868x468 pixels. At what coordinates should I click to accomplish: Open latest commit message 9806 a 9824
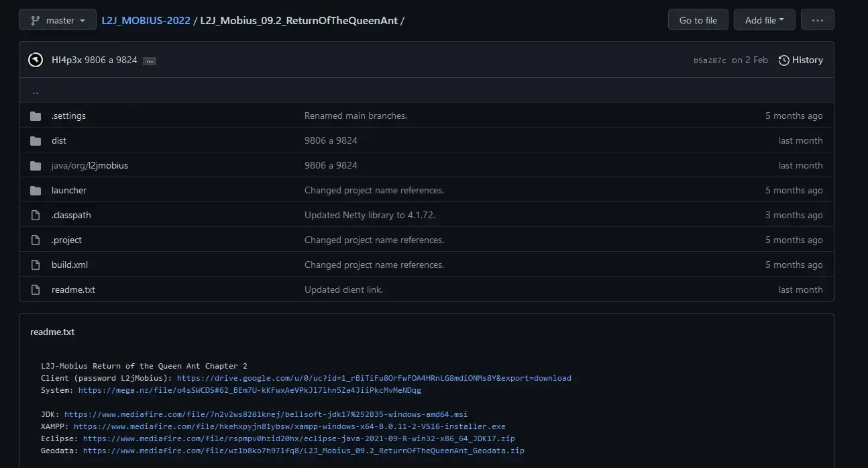[111, 60]
